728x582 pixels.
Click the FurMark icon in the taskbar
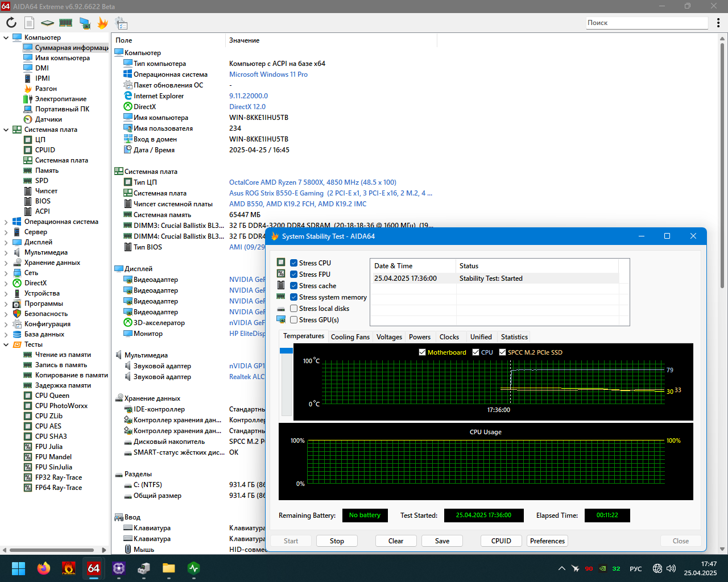coord(68,568)
